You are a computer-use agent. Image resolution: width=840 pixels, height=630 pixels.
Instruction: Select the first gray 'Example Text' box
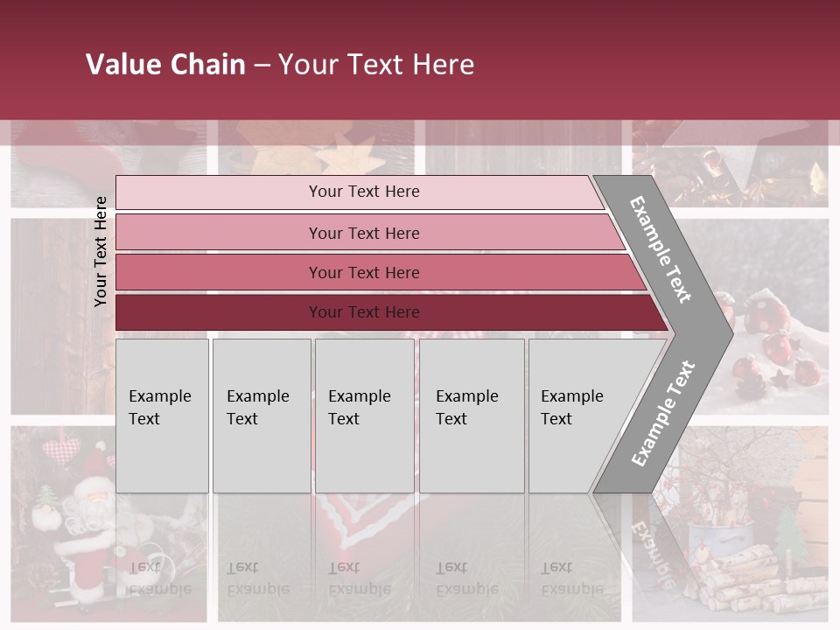click(x=162, y=416)
